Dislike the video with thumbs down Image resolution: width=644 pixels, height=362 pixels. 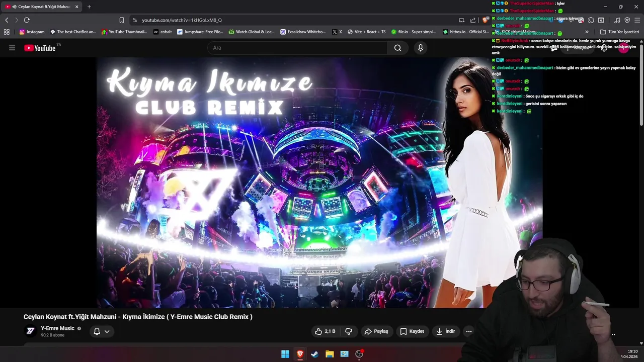tap(349, 331)
